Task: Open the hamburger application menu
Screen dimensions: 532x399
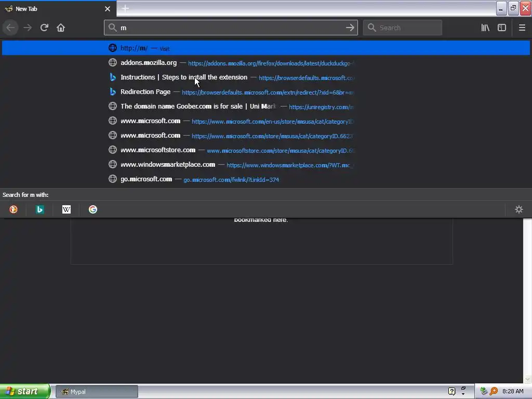Action: tap(522, 28)
